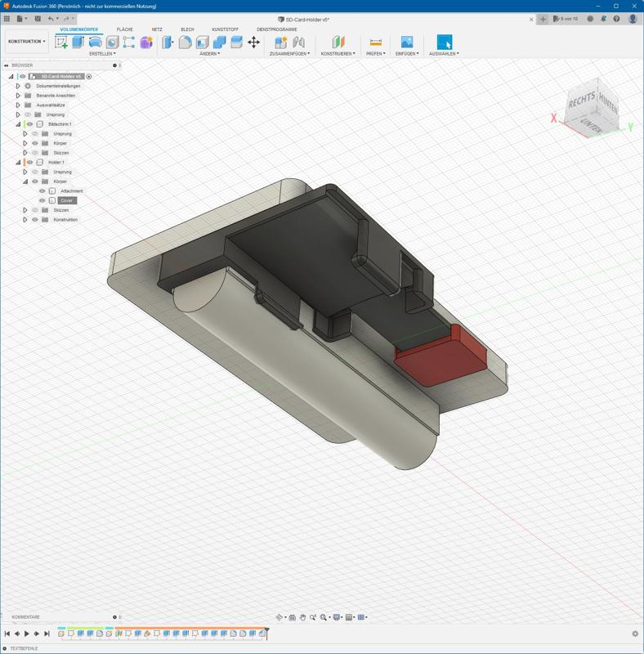Select the Revolve tool

tap(95, 43)
